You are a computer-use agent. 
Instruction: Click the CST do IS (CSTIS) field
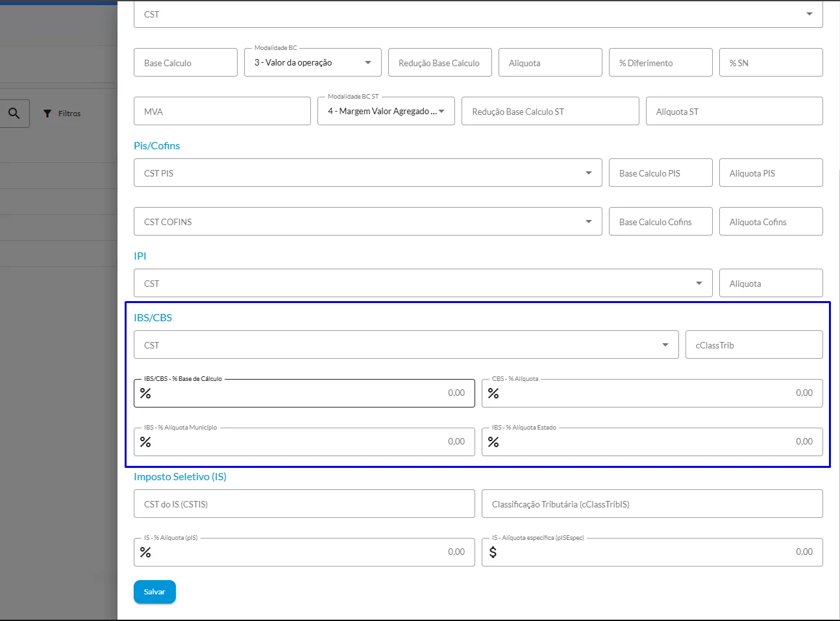pyautogui.click(x=304, y=504)
